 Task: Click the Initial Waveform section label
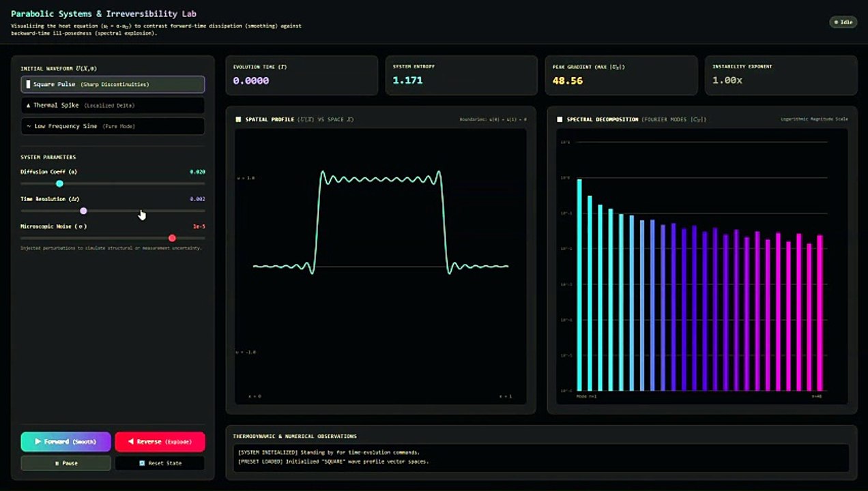(59, 69)
